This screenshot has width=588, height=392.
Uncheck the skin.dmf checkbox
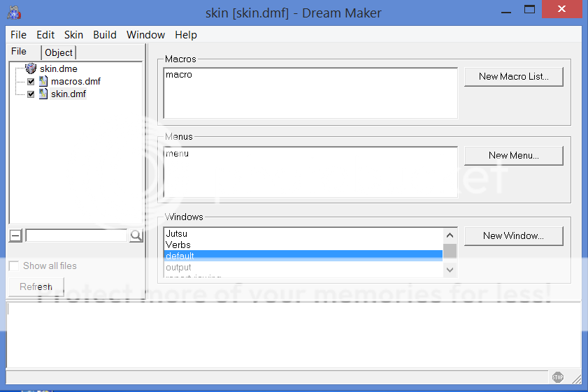point(31,94)
